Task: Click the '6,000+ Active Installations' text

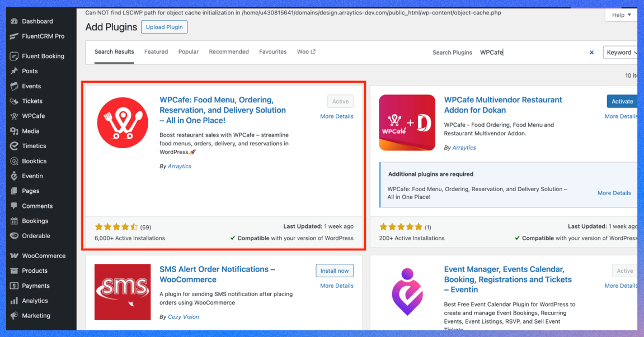Action: coord(130,238)
